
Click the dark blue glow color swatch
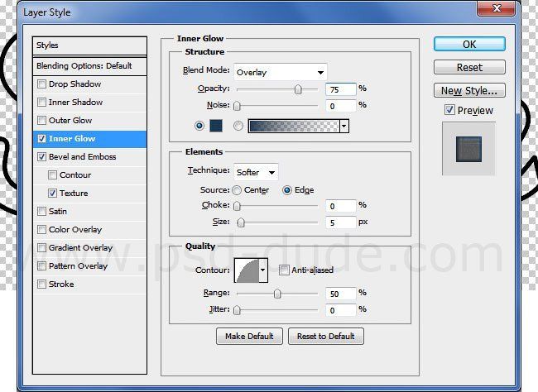(x=216, y=126)
